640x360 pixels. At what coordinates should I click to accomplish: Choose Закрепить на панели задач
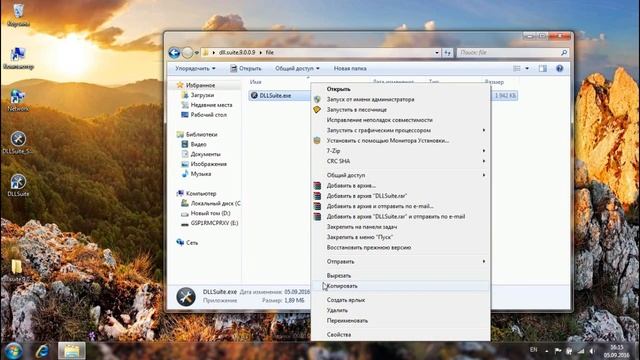coord(400,227)
